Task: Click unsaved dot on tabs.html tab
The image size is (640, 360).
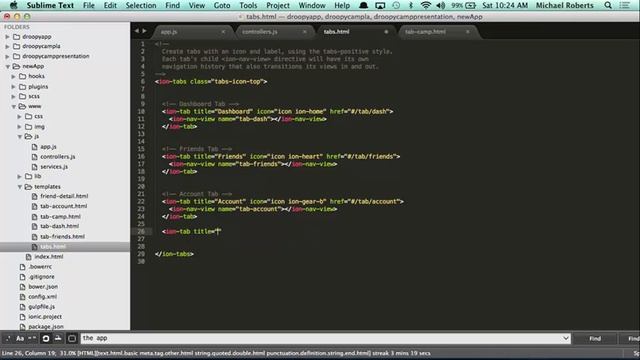Action: pyautogui.click(x=386, y=32)
